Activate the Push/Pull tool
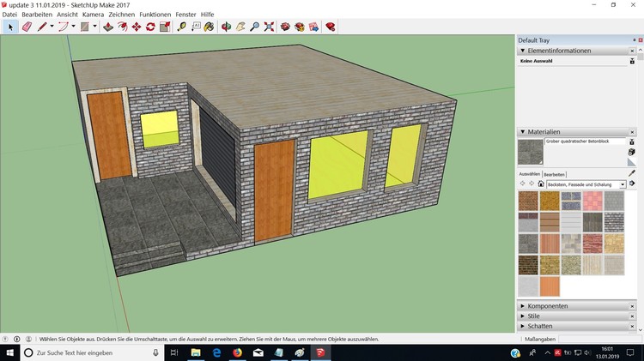 (108, 27)
